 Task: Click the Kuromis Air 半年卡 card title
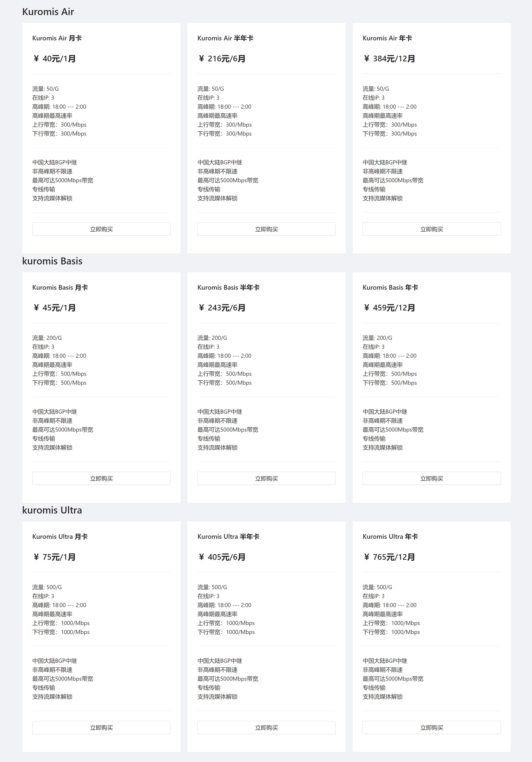click(226, 38)
